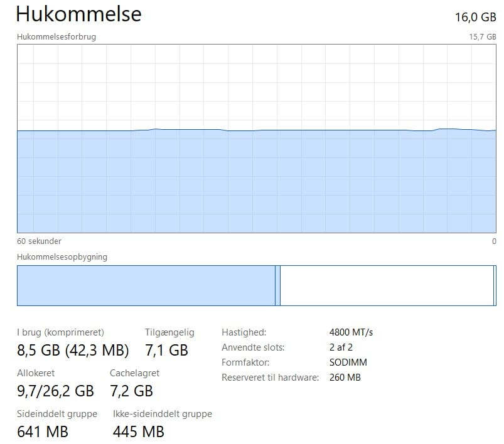Click the Tilgængelig 7,1 GB value
Viewport: 504px width, 444px height.
pos(166,350)
